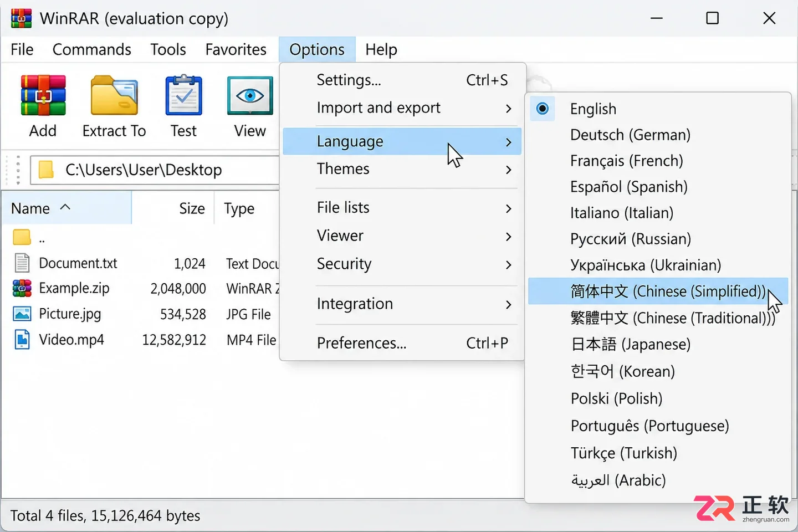Select the Example.zip archive icon
The height and width of the screenshot is (532, 798).
pos(22,288)
